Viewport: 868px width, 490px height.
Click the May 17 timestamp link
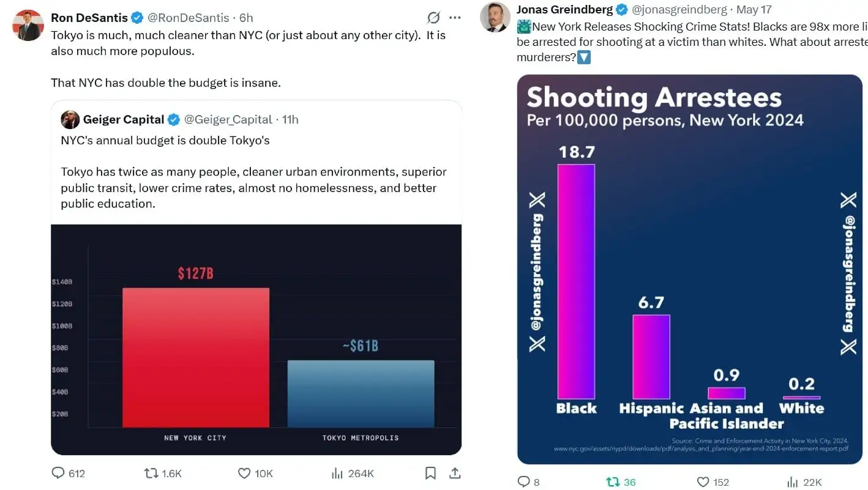point(754,10)
